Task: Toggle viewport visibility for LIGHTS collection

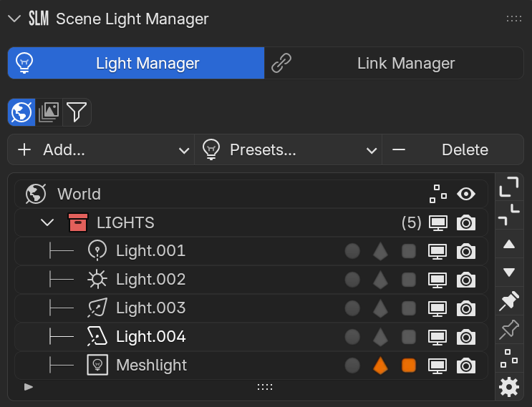Action: 438,222
